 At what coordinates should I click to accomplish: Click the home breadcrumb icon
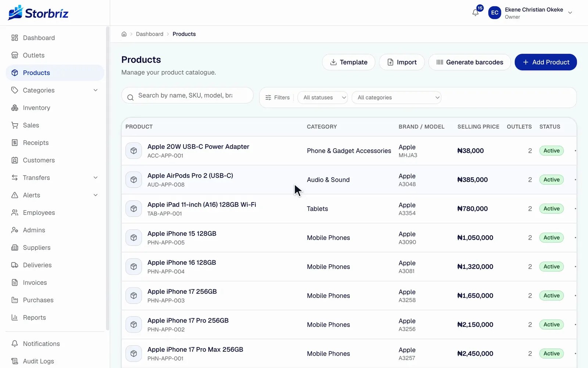pos(124,34)
